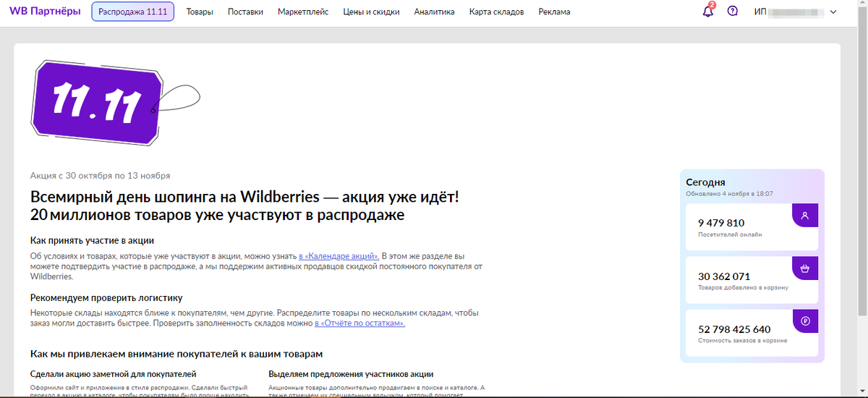Click the Выделяем предложения участников акции heading
Viewport: 868px width, 398px height.
coord(351,374)
